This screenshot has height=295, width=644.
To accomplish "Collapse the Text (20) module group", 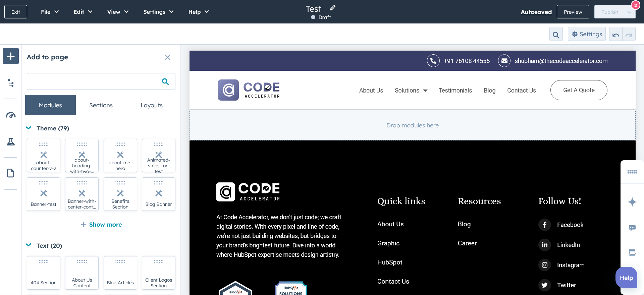I will click(x=29, y=245).
